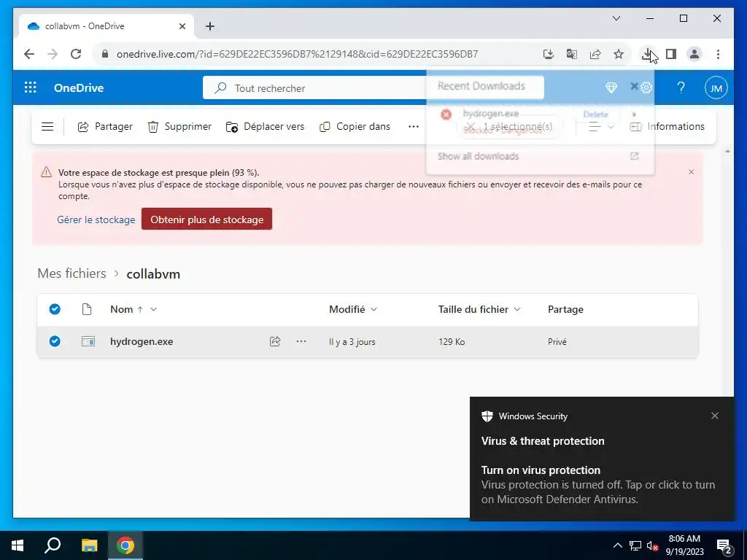Open the Chrome tab search chevron

(x=616, y=18)
